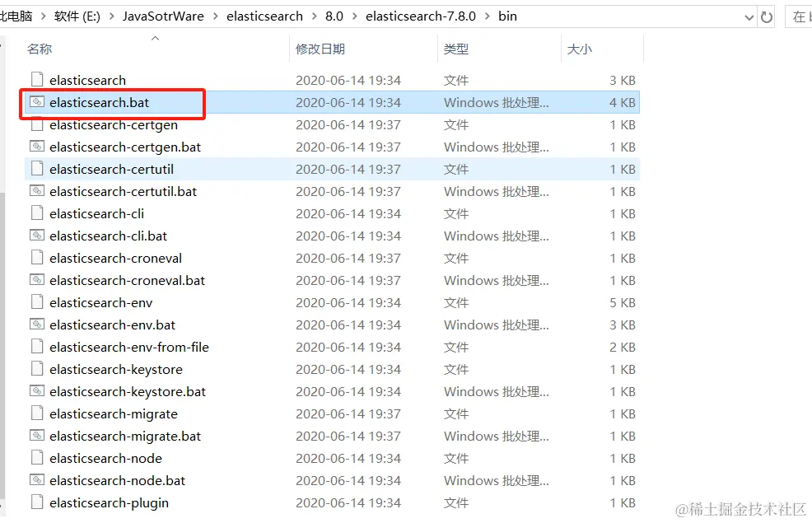812x523 pixels.
Task: Click the Windows 批处理 type of elasticsearch-env.bat
Action: (496, 325)
